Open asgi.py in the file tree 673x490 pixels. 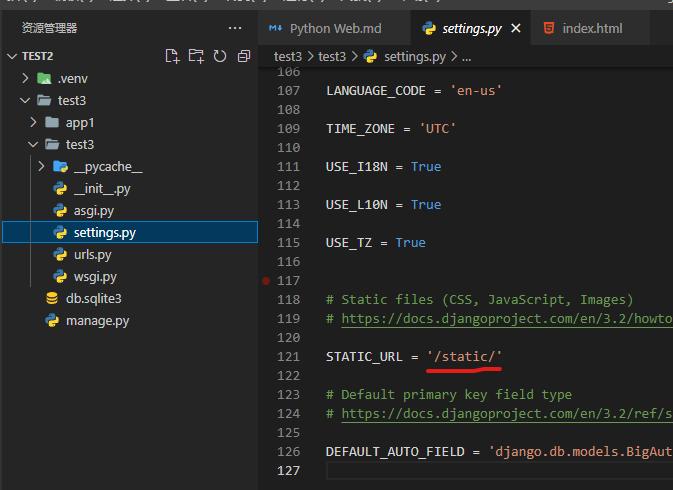(x=94, y=211)
